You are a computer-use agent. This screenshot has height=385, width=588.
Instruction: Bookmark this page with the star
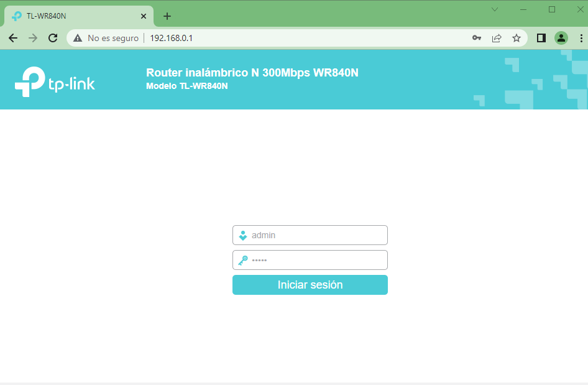point(517,38)
